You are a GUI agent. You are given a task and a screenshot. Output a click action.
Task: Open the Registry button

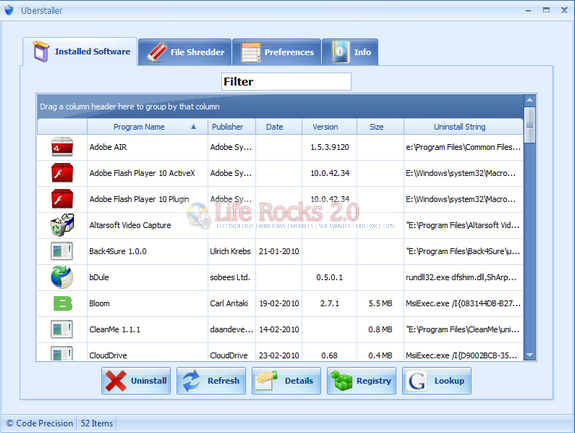click(x=362, y=381)
